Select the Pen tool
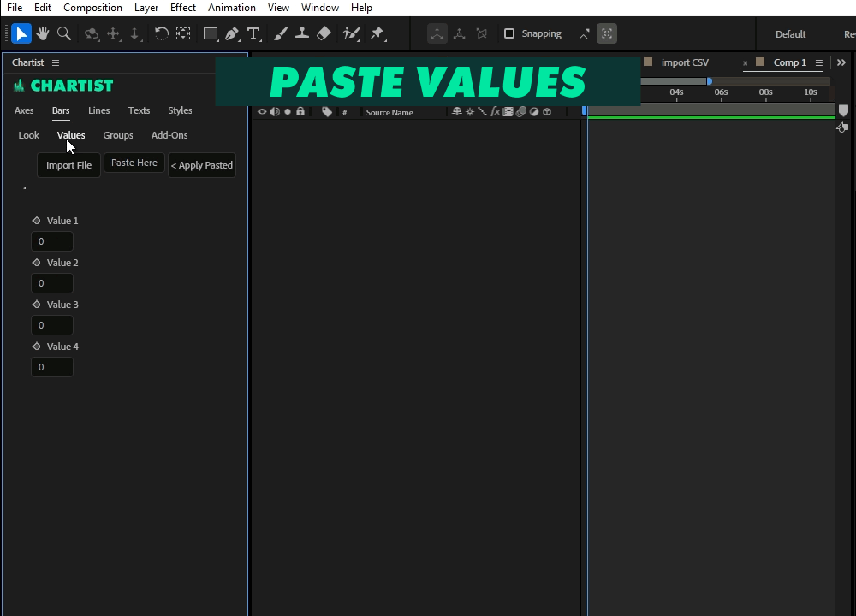Image resolution: width=856 pixels, height=616 pixels. [x=232, y=33]
